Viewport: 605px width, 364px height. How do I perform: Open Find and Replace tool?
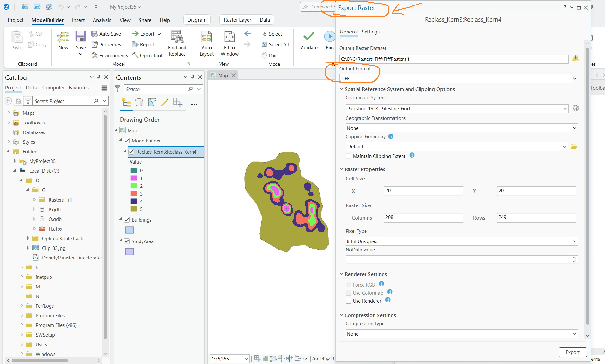(177, 43)
